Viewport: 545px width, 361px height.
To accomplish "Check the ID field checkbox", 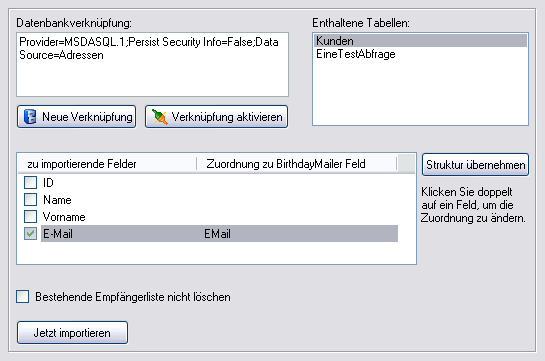I will pyautogui.click(x=30, y=182).
